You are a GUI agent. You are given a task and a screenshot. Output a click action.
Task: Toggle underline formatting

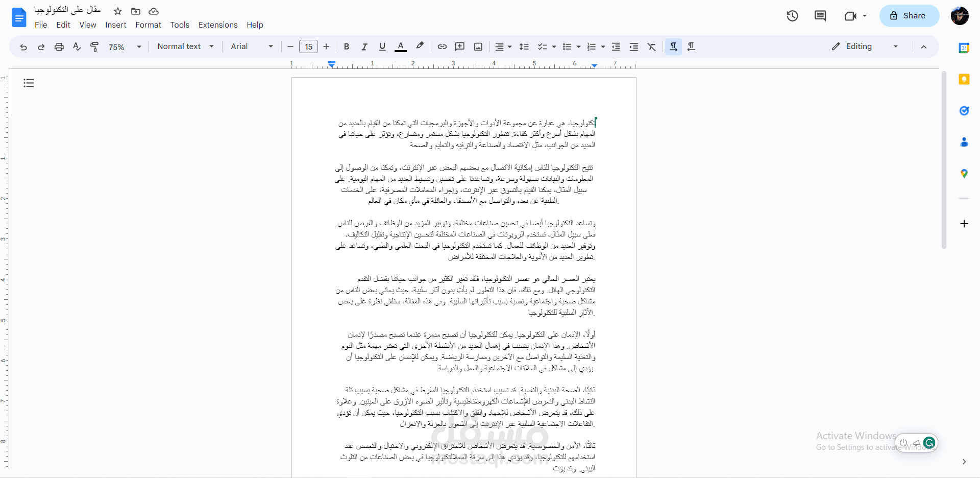(x=382, y=46)
